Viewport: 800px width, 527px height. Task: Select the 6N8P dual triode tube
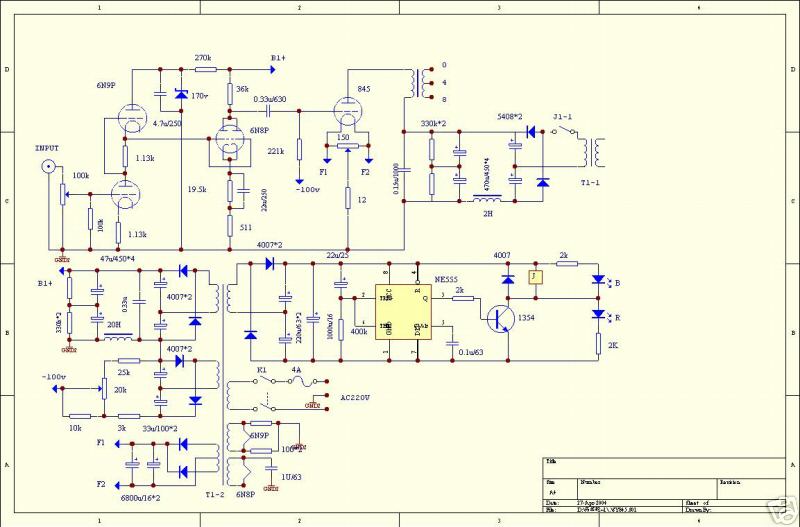[x=232, y=147]
